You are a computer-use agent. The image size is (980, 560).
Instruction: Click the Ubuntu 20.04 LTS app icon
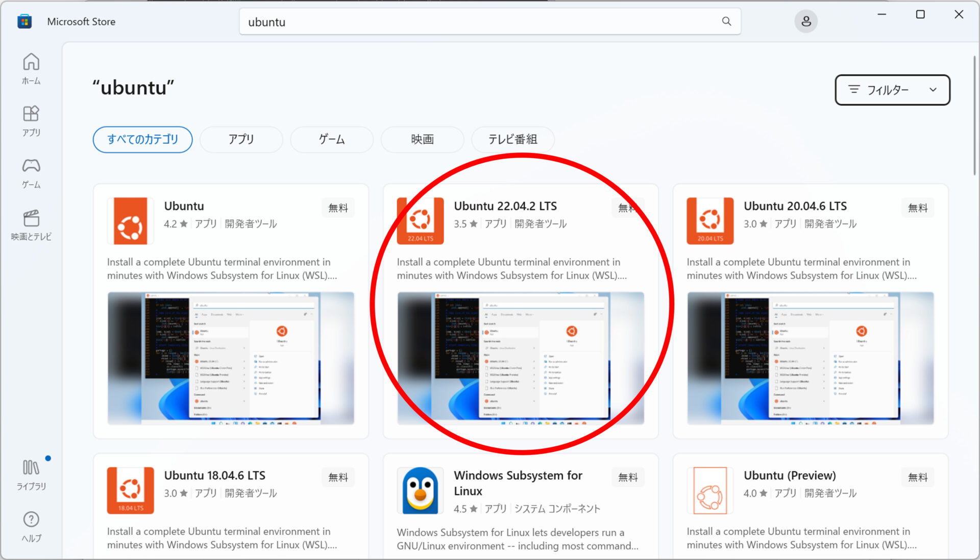point(710,221)
